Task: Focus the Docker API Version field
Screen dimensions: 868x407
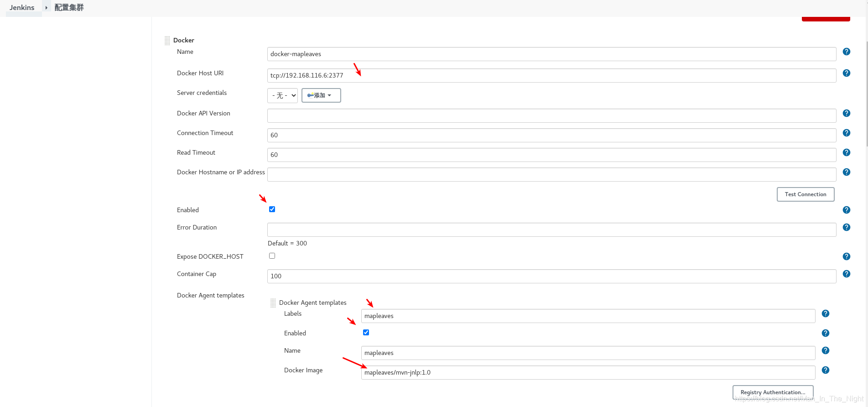Action: point(551,115)
